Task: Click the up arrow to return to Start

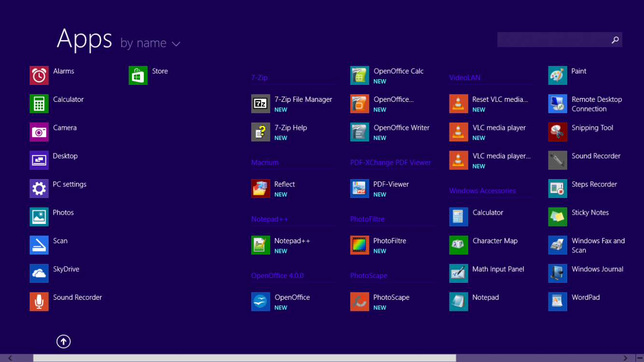Action: click(x=63, y=341)
